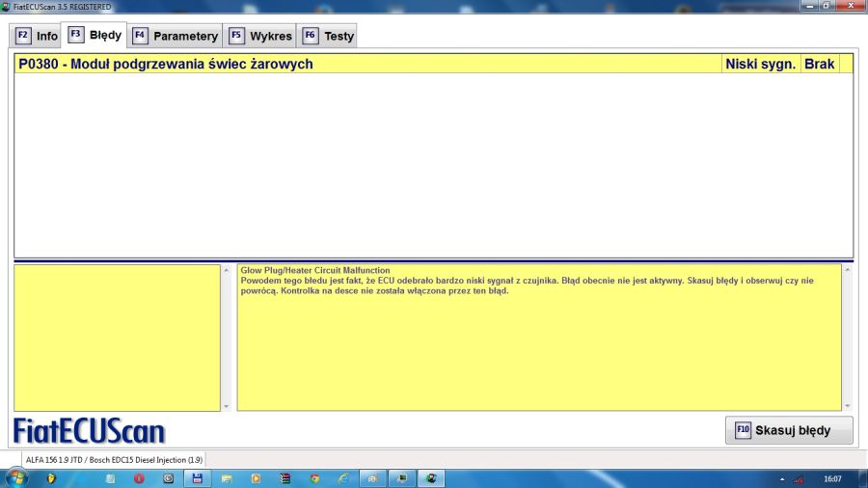Minimize the FiatECUScan window
868x488 pixels.
(x=809, y=6)
